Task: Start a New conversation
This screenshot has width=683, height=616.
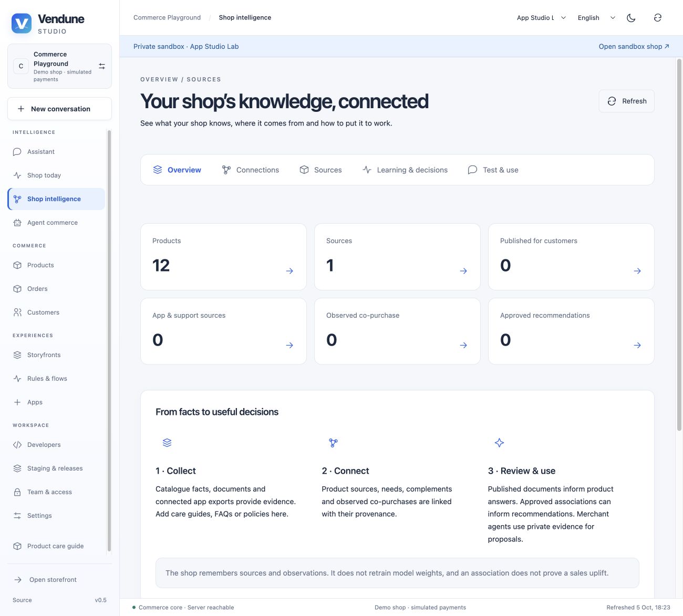Action: click(59, 109)
